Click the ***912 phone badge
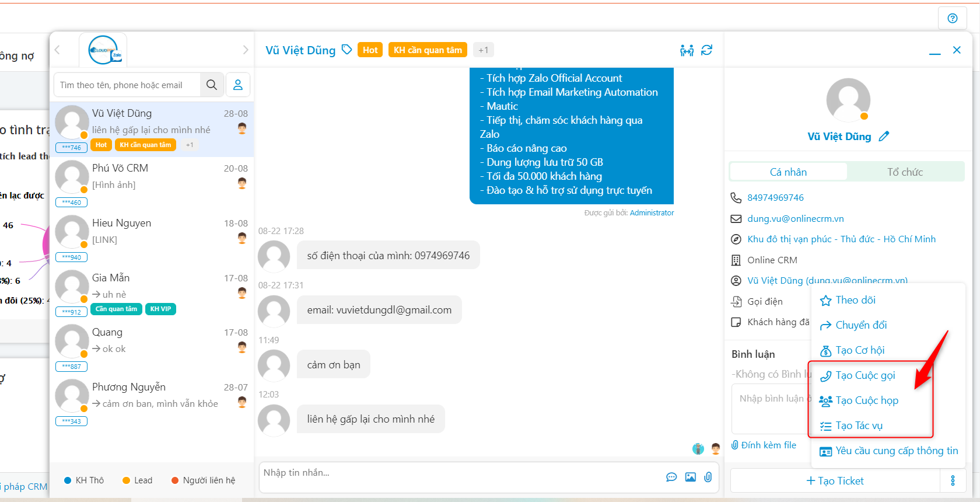This screenshot has height=502, width=980. click(x=71, y=312)
